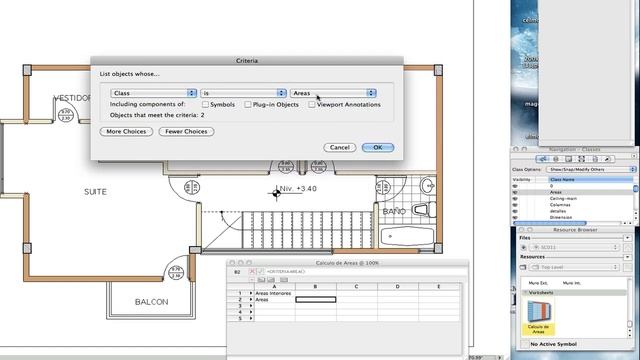Click the BALCON room label in drawing
The width and height of the screenshot is (640, 360).
click(151, 302)
